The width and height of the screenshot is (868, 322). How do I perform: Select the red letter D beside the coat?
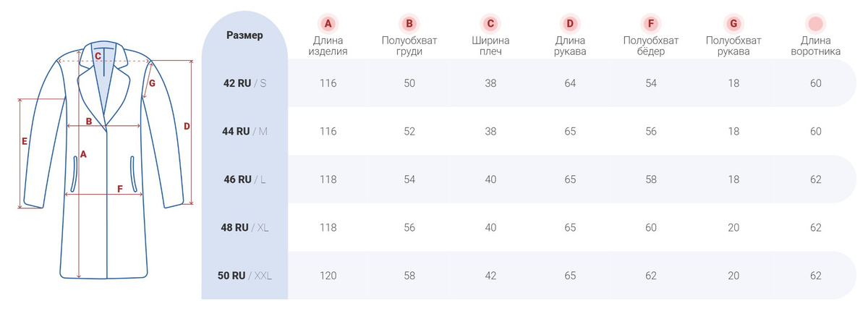point(186,127)
